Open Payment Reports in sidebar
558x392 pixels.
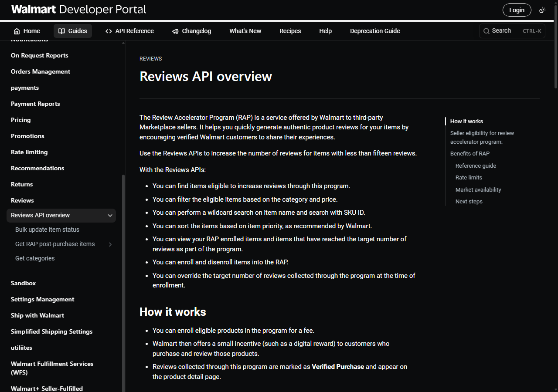[35, 104]
